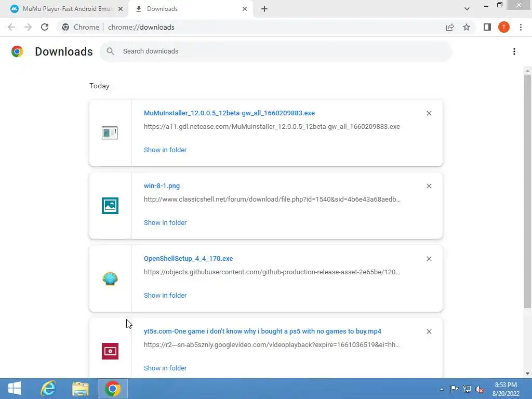Open muted volume tray icon
Image resolution: width=532 pixels, height=399 pixels.
click(480, 389)
